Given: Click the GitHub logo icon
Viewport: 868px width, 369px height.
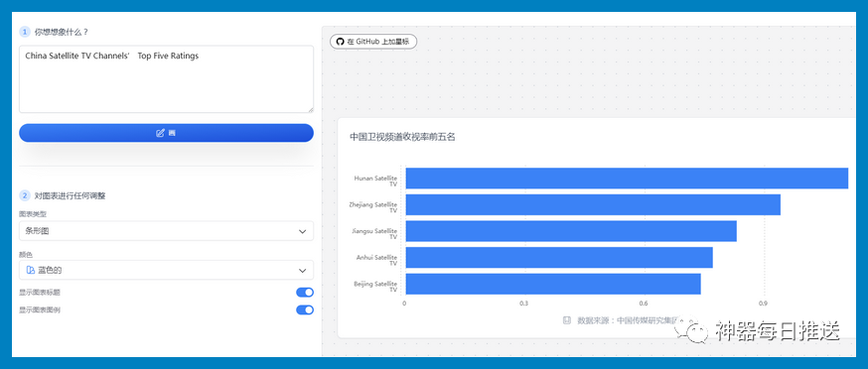Looking at the screenshot, I should coord(341,42).
